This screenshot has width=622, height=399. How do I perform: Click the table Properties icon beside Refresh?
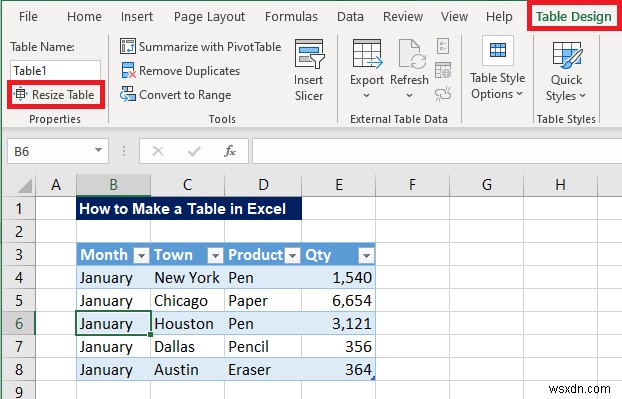[443, 46]
